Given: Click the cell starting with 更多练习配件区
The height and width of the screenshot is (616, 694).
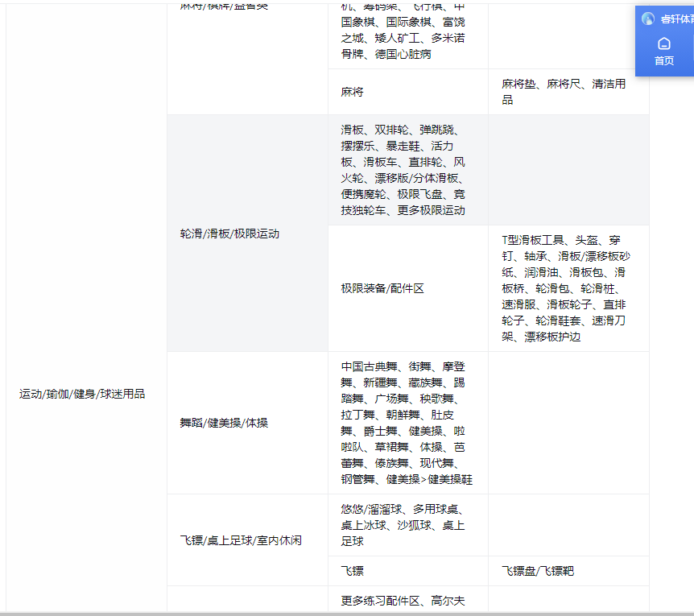Looking at the screenshot, I should (403, 601).
